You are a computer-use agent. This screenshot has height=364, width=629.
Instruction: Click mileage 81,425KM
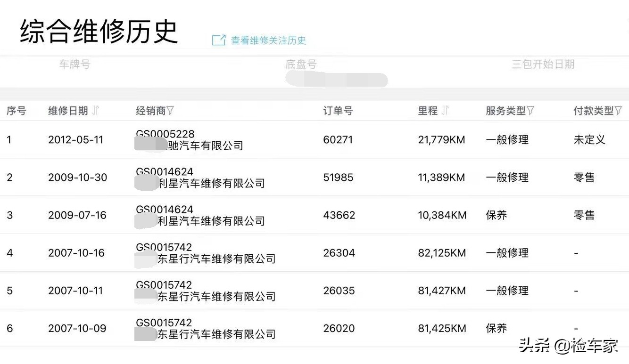tap(442, 328)
